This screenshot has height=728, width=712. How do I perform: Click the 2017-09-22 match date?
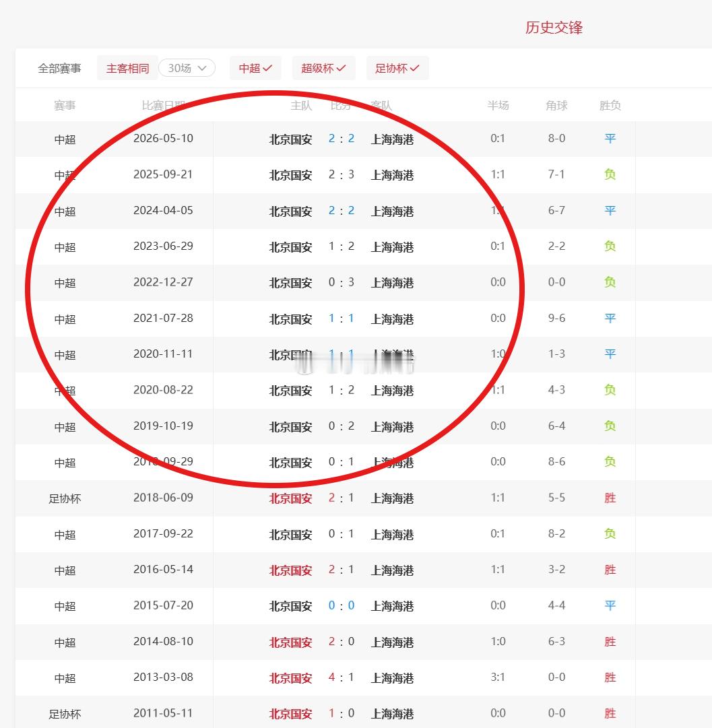click(x=163, y=533)
